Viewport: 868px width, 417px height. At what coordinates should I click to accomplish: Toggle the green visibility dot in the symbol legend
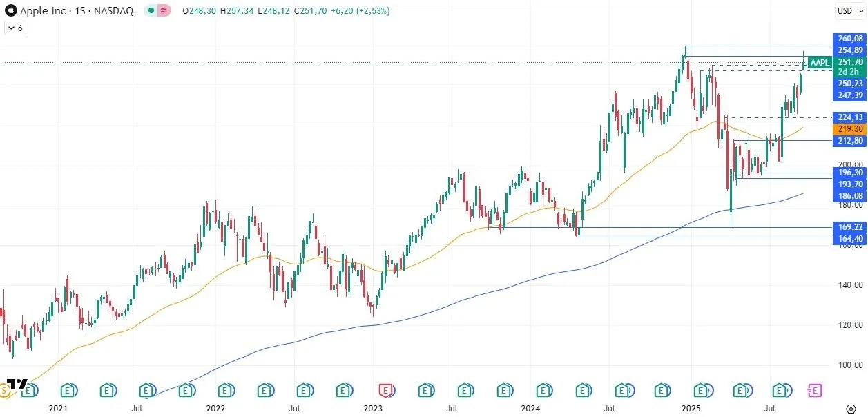tap(151, 12)
